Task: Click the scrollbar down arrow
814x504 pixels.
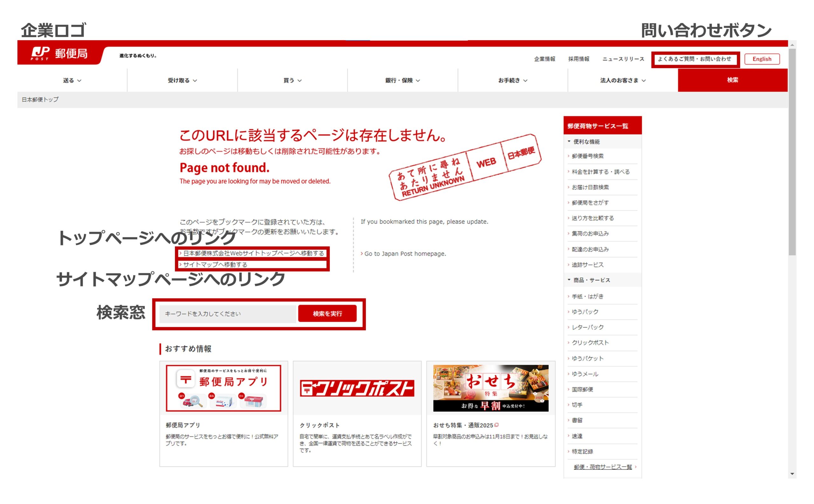Action: (792, 474)
